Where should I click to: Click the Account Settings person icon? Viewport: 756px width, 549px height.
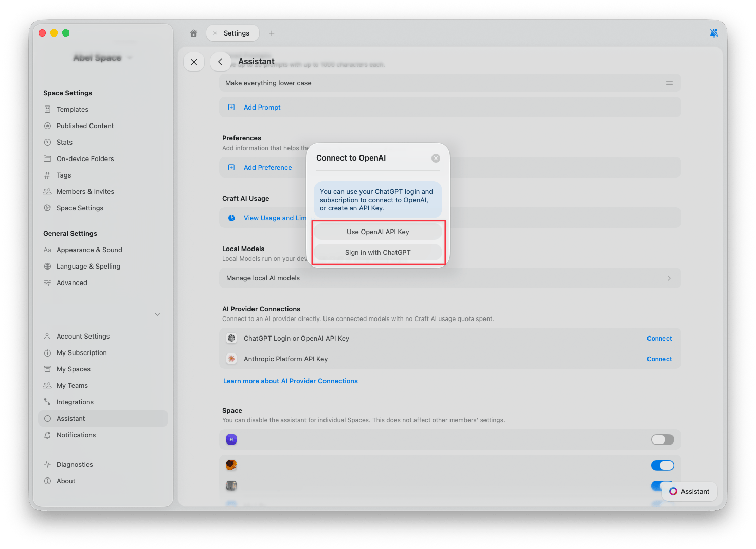click(x=47, y=336)
